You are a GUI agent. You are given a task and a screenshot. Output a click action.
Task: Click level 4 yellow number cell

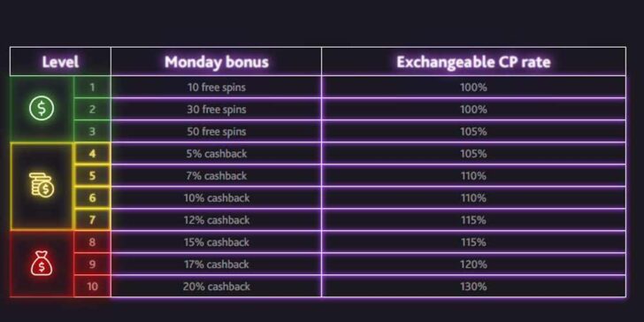[92, 154]
